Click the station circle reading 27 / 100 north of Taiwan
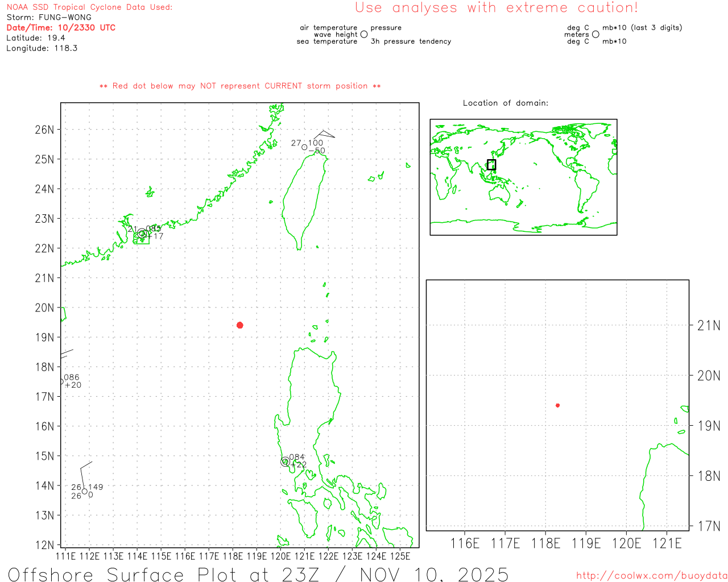This screenshot has width=728, height=582. 304,147
